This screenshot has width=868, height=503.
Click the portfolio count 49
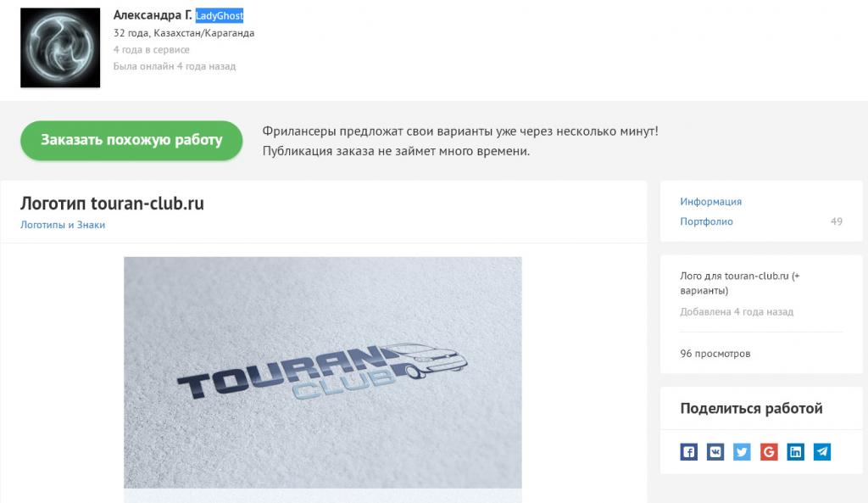coord(837,221)
